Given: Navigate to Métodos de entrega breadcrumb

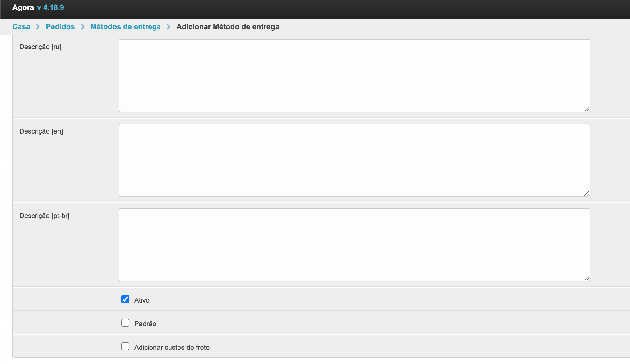Looking at the screenshot, I should [126, 27].
